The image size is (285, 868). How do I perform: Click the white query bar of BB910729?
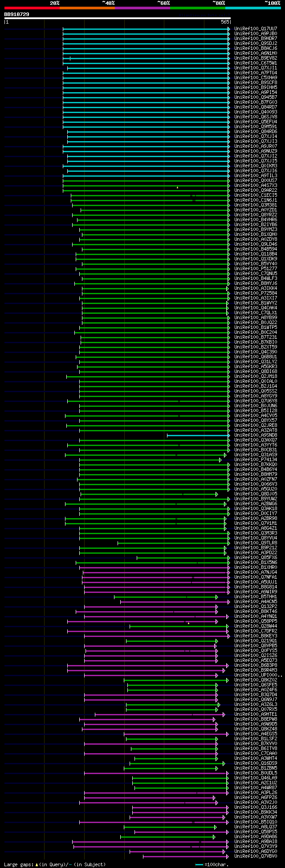pyautogui.click(x=117, y=19)
